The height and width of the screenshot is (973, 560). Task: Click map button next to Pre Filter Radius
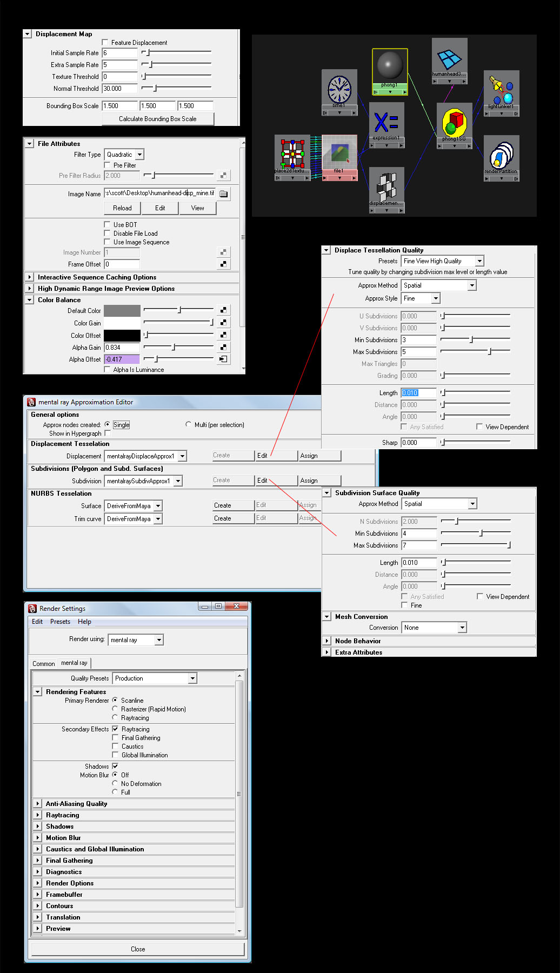tap(223, 175)
